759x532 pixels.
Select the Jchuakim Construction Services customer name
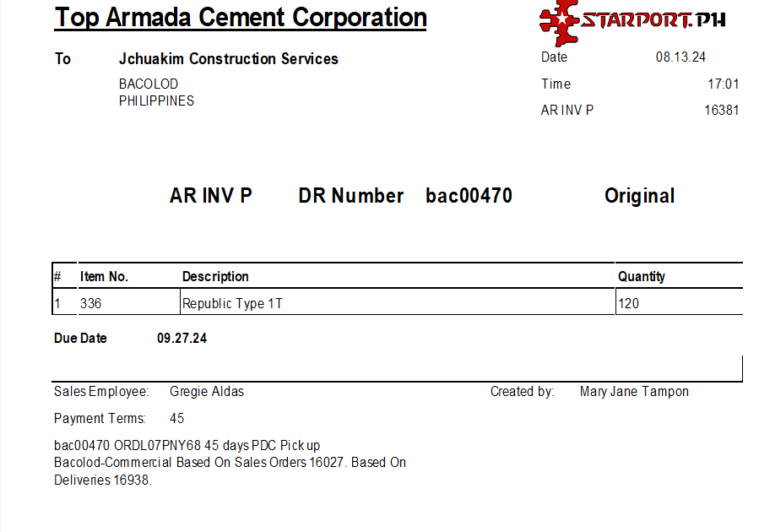(229, 59)
